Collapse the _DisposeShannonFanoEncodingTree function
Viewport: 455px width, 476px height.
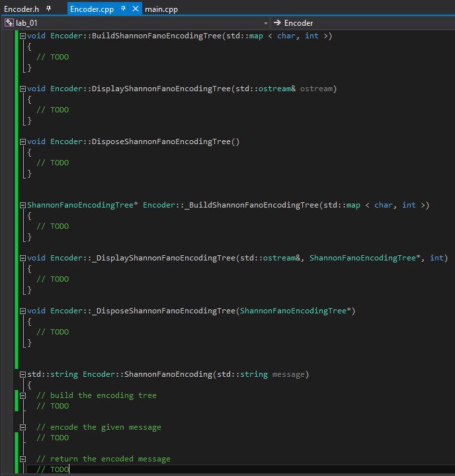point(22,311)
